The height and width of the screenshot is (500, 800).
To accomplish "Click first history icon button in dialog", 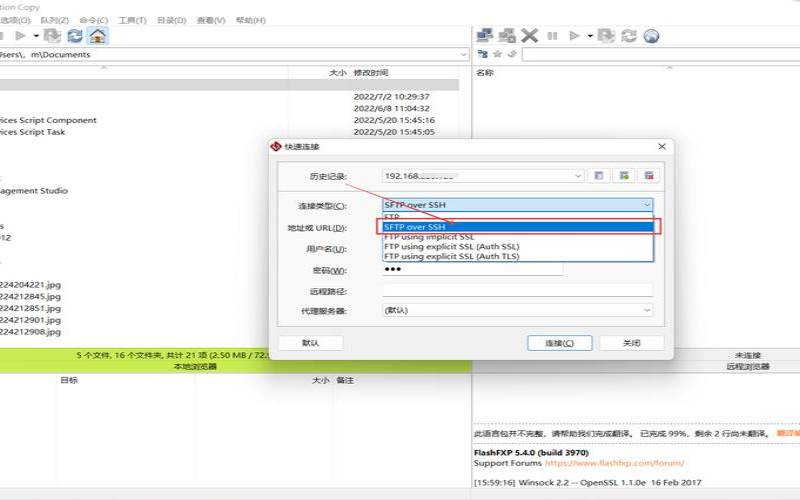I will coord(599,176).
